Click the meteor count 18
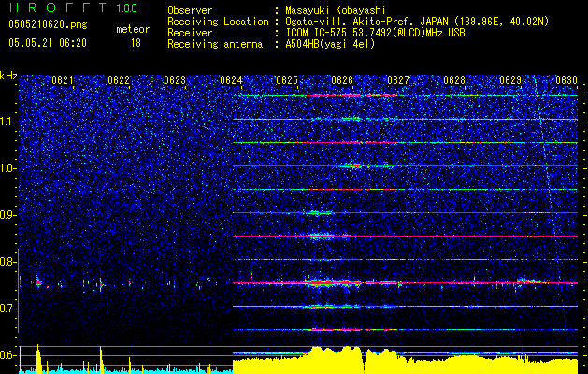The width and height of the screenshot is (588, 374). coord(136,43)
